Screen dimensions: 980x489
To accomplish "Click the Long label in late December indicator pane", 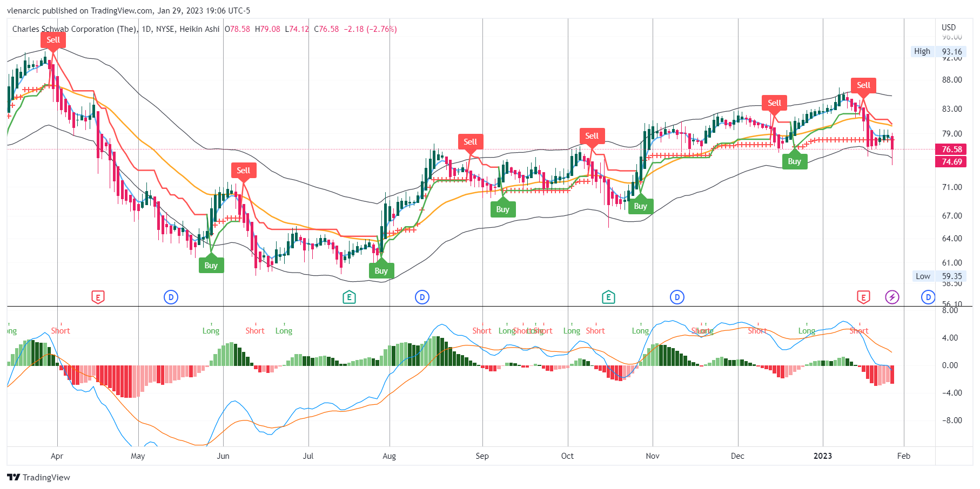I will [807, 331].
